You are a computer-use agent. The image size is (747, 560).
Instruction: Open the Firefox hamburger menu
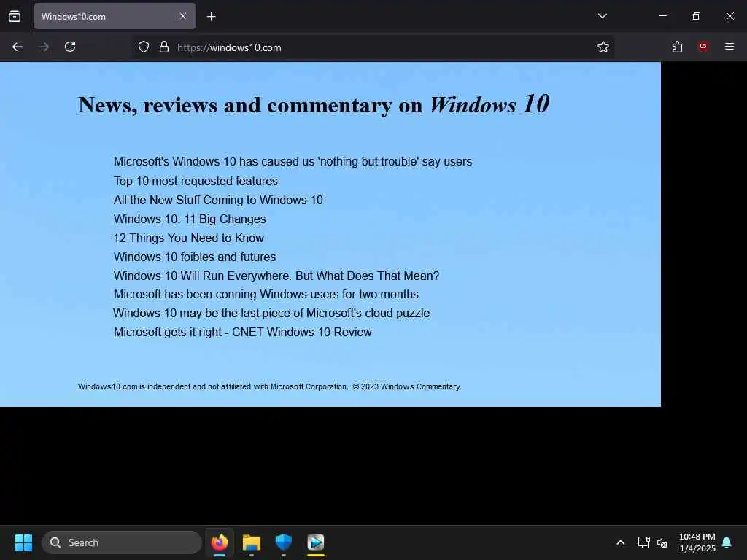[x=729, y=47]
